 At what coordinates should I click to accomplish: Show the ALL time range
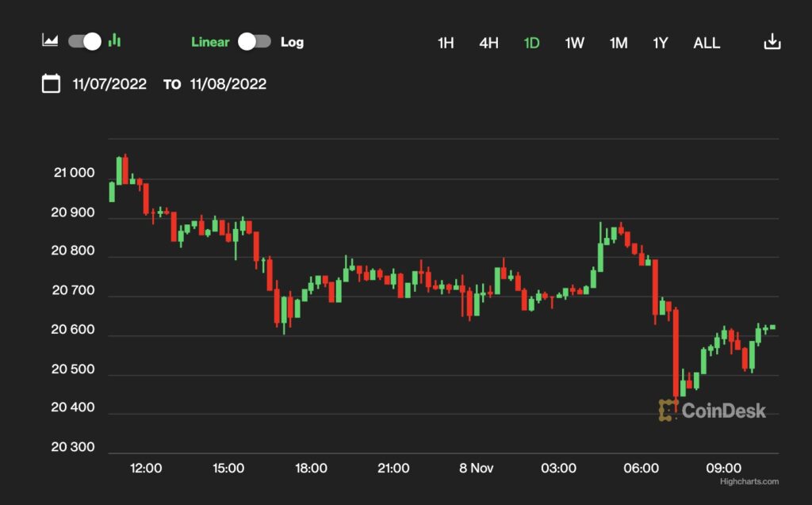pyautogui.click(x=707, y=43)
